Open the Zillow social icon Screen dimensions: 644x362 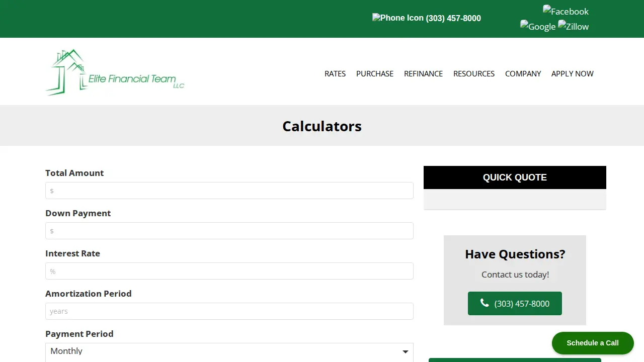(573, 26)
